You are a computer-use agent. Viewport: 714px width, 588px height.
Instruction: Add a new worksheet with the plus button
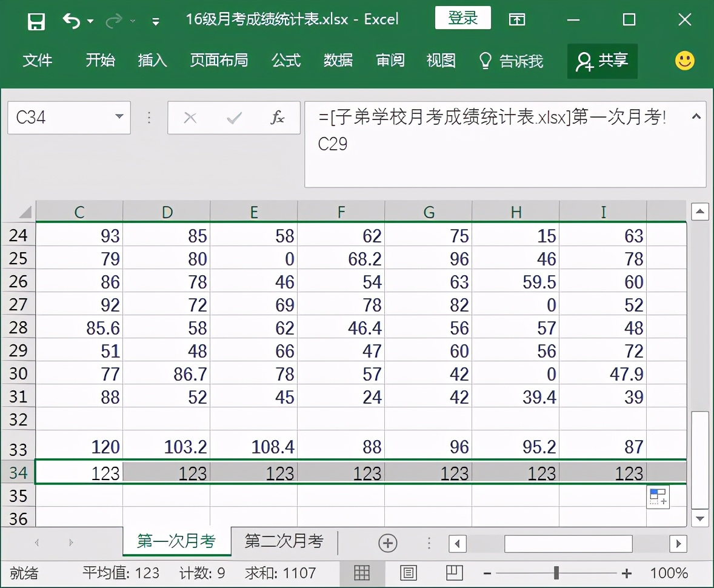click(387, 543)
